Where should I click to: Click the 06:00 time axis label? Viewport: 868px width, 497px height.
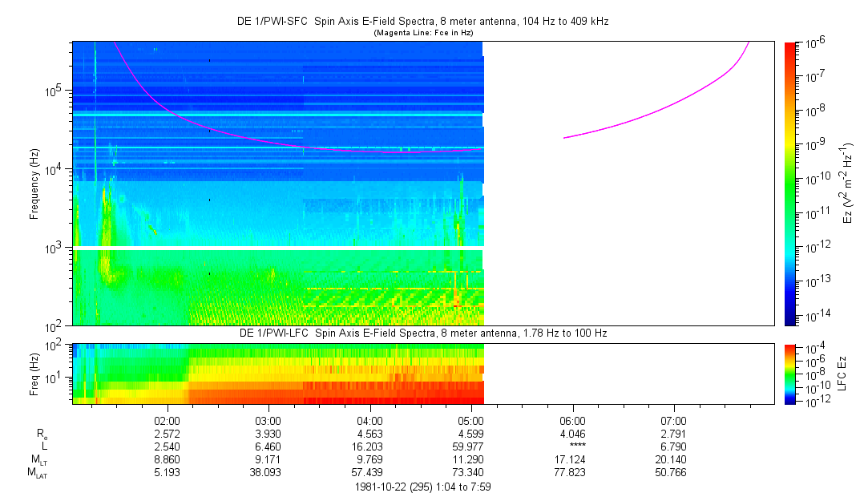point(572,420)
